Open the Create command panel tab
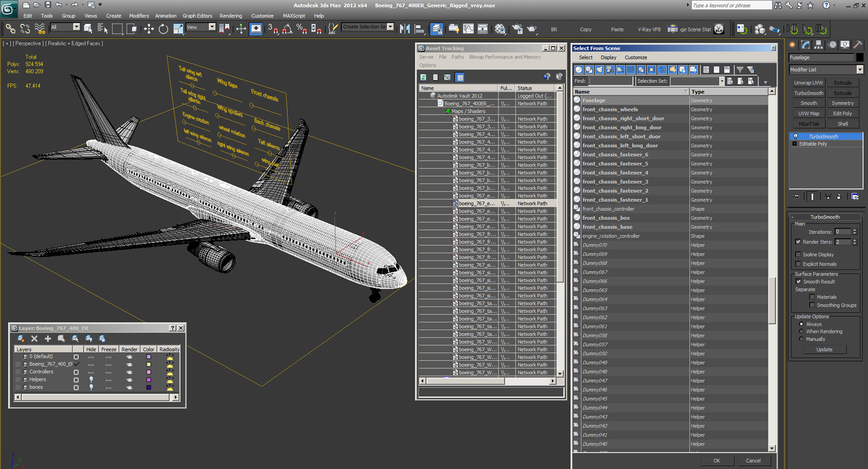The image size is (868, 469). (793, 45)
